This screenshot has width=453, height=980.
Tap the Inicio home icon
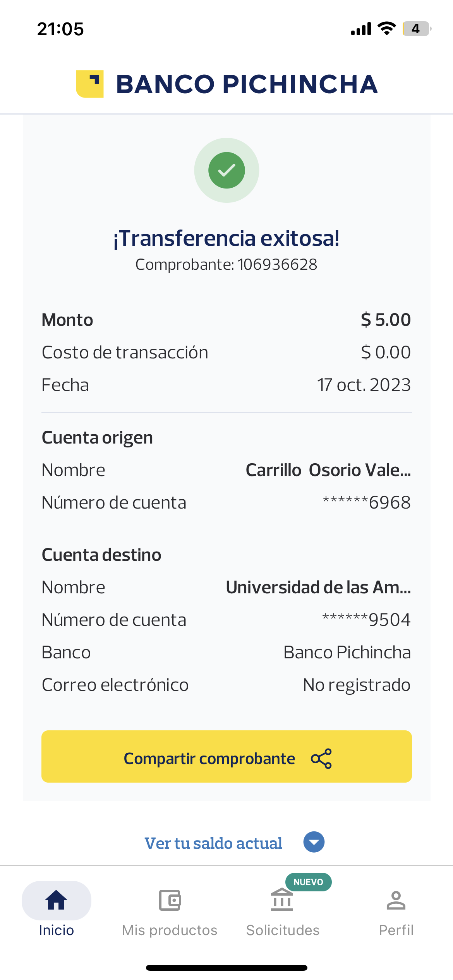[57, 900]
